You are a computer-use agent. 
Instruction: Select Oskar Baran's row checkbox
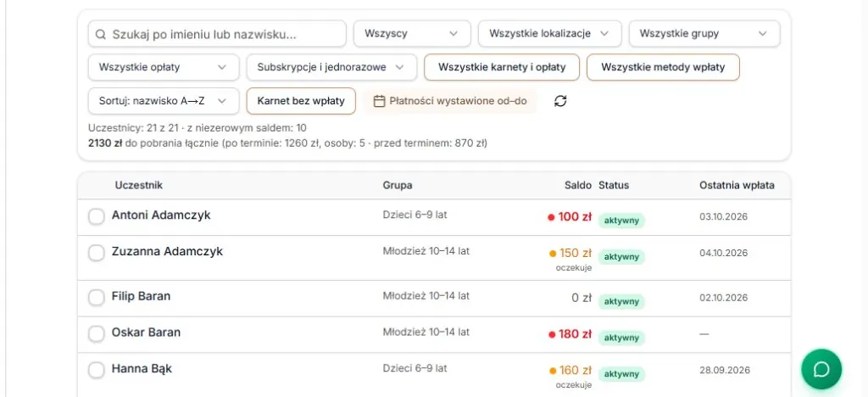coord(97,334)
